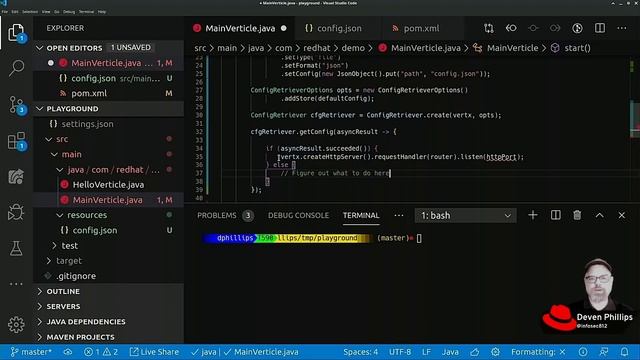This screenshot has height=360, width=640.
Task: Toggle Formatting indicator in status bar
Action: [x=538, y=352]
